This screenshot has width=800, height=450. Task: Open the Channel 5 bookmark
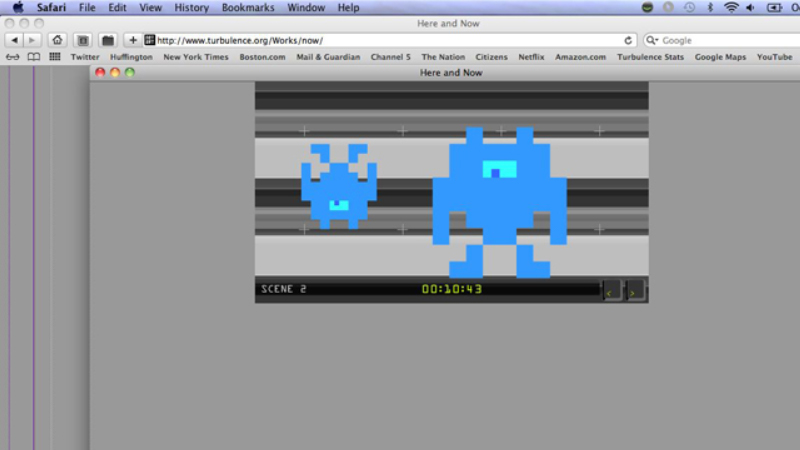[x=390, y=57]
